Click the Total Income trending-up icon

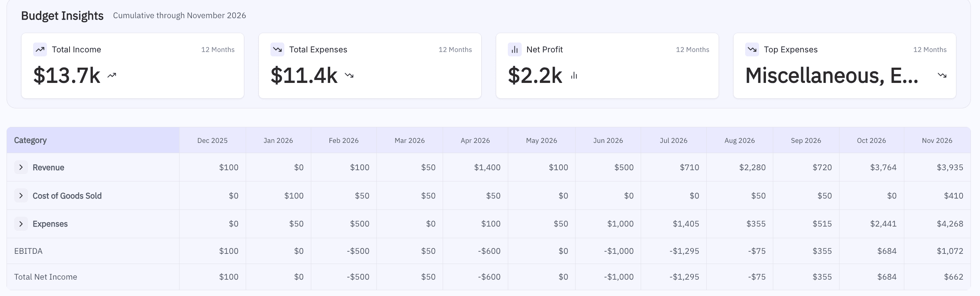(x=40, y=50)
